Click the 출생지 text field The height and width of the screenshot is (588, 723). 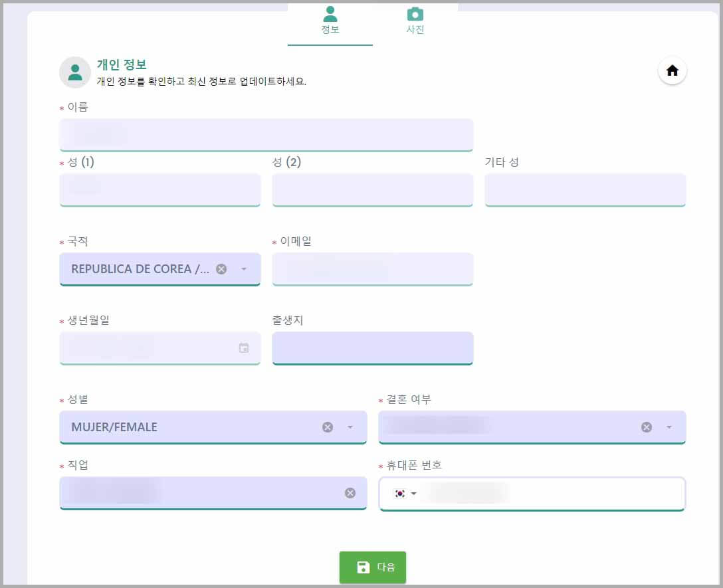pos(372,347)
